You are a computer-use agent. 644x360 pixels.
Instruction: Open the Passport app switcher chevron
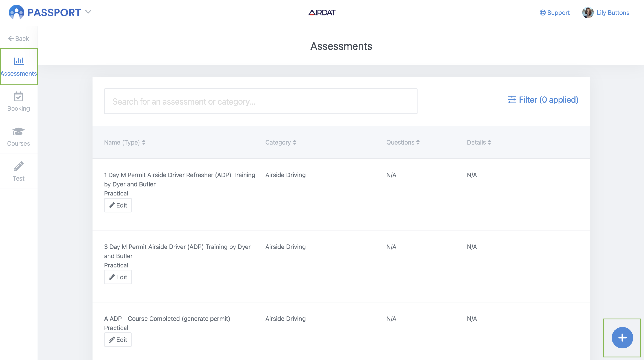(88, 12)
